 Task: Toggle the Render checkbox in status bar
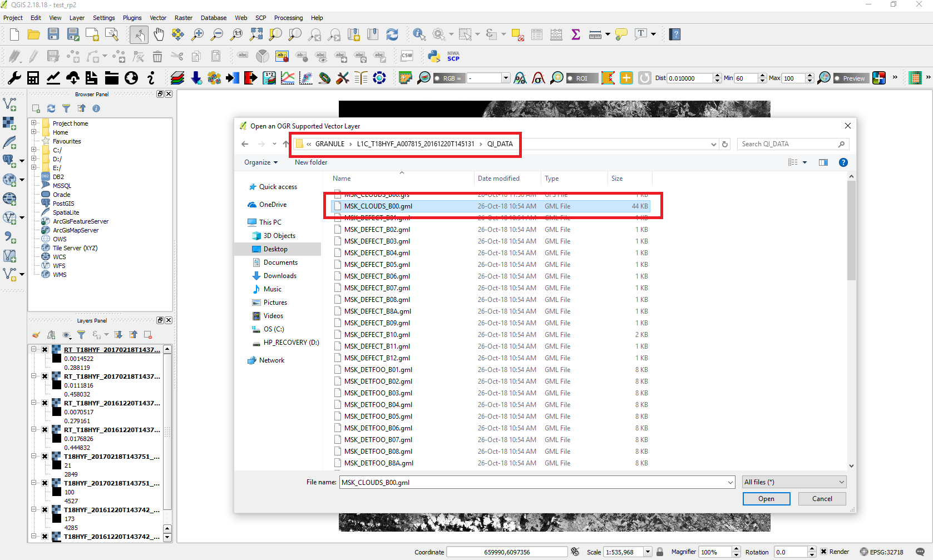(x=823, y=552)
